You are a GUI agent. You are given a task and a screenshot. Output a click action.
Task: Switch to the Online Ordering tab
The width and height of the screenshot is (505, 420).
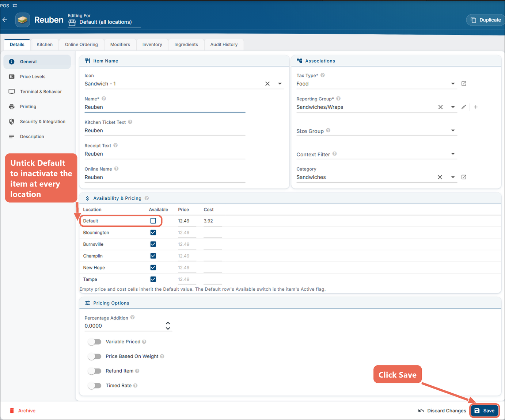coord(81,45)
